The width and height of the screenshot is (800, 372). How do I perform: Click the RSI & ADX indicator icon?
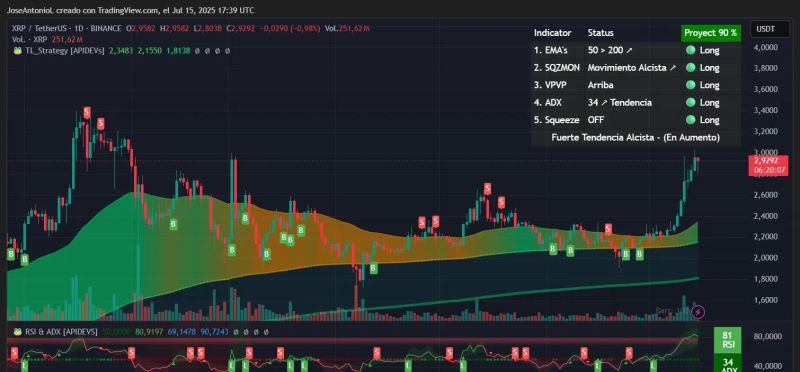[17, 332]
